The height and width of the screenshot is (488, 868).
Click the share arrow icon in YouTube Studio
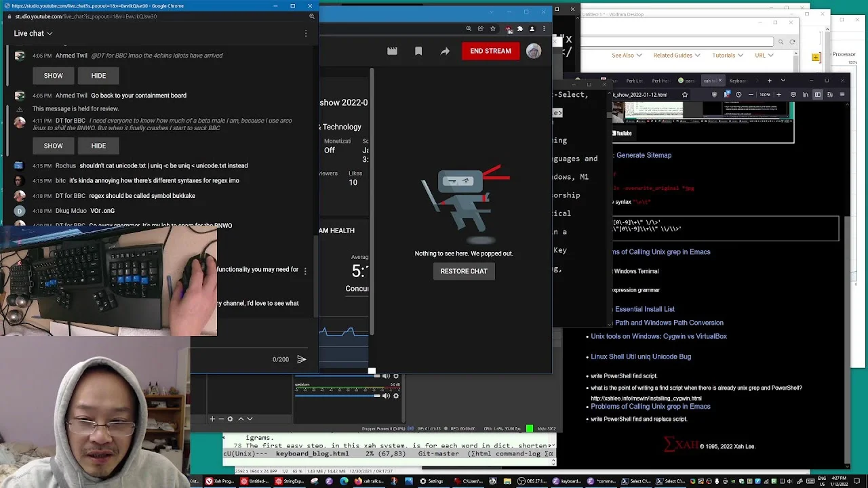pos(445,51)
